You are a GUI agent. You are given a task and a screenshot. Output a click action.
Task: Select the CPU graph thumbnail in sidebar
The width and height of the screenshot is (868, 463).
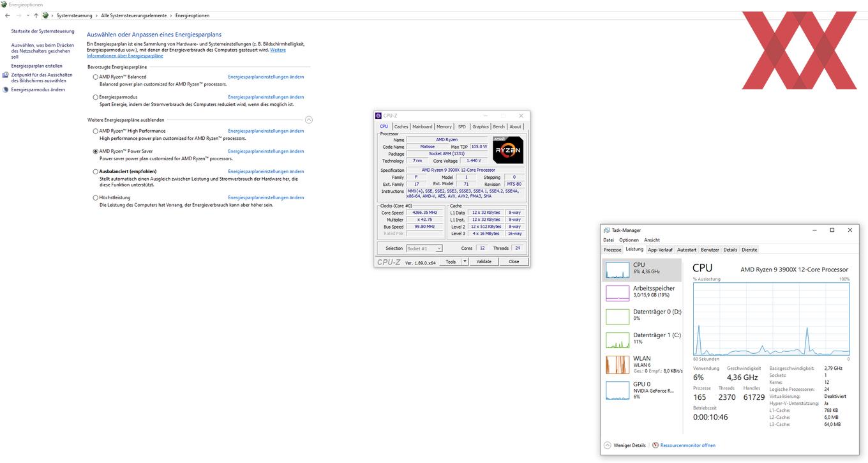(617, 269)
